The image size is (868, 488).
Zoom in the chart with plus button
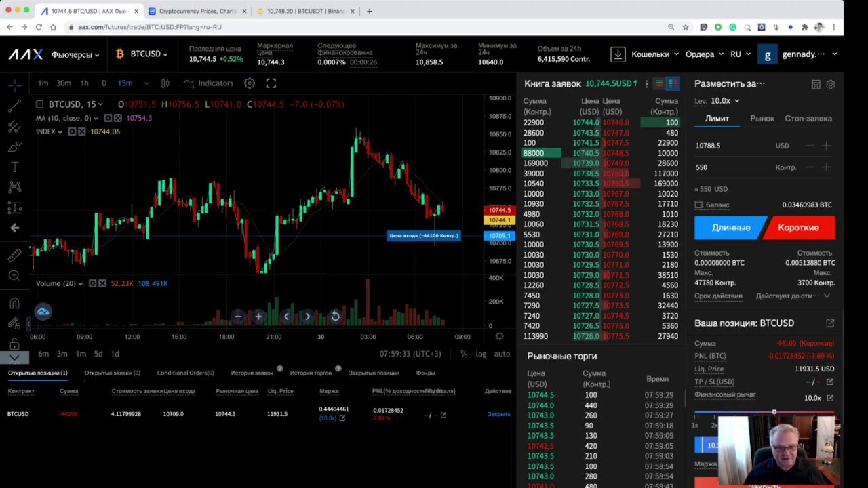coord(258,317)
